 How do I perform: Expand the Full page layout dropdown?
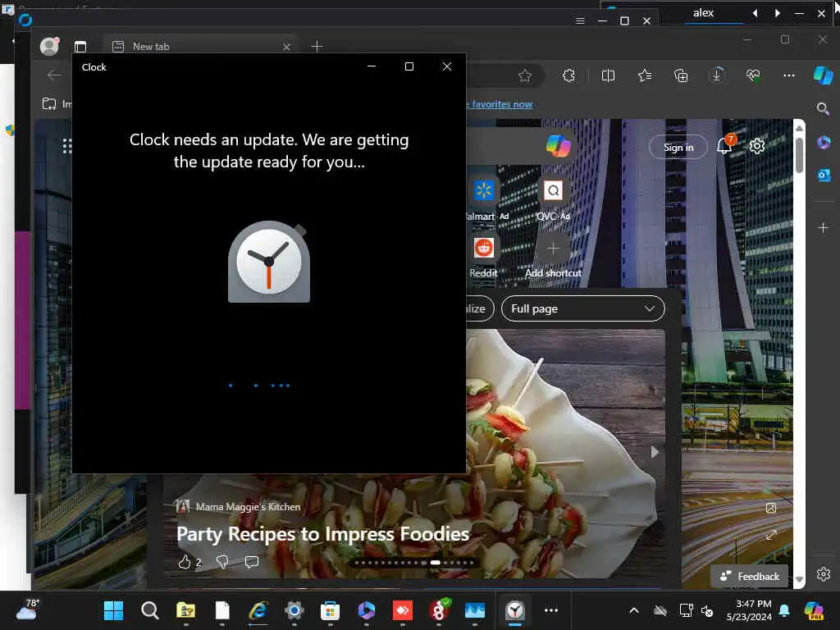[583, 308]
